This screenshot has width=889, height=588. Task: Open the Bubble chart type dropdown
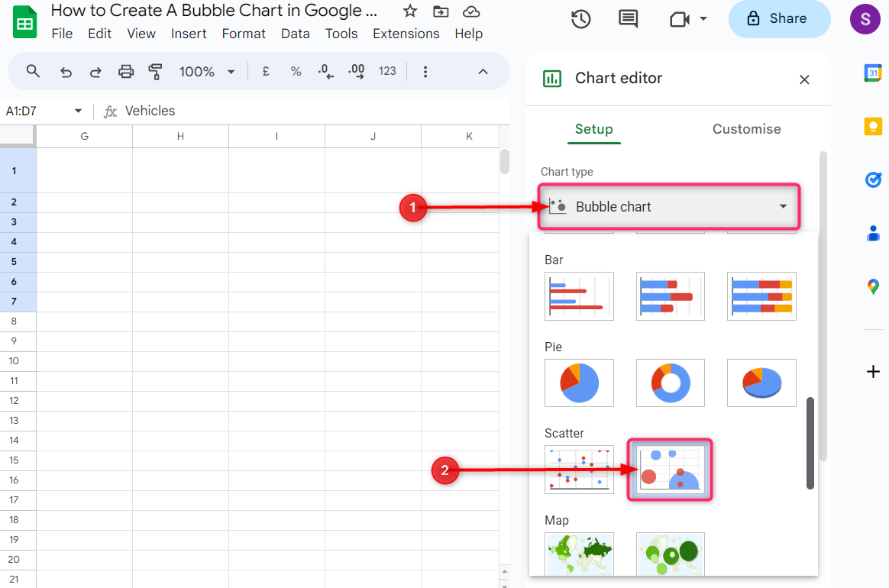(669, 207)
